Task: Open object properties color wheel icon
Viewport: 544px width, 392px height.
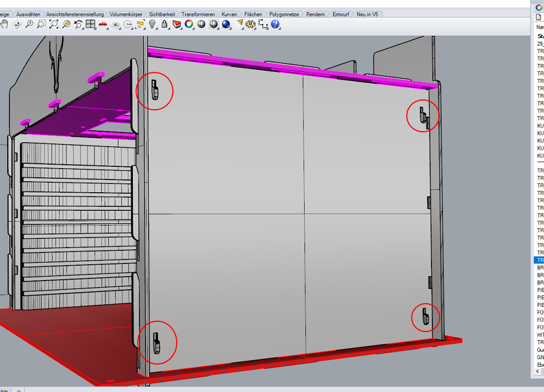Action: click(x=189, y=24)
